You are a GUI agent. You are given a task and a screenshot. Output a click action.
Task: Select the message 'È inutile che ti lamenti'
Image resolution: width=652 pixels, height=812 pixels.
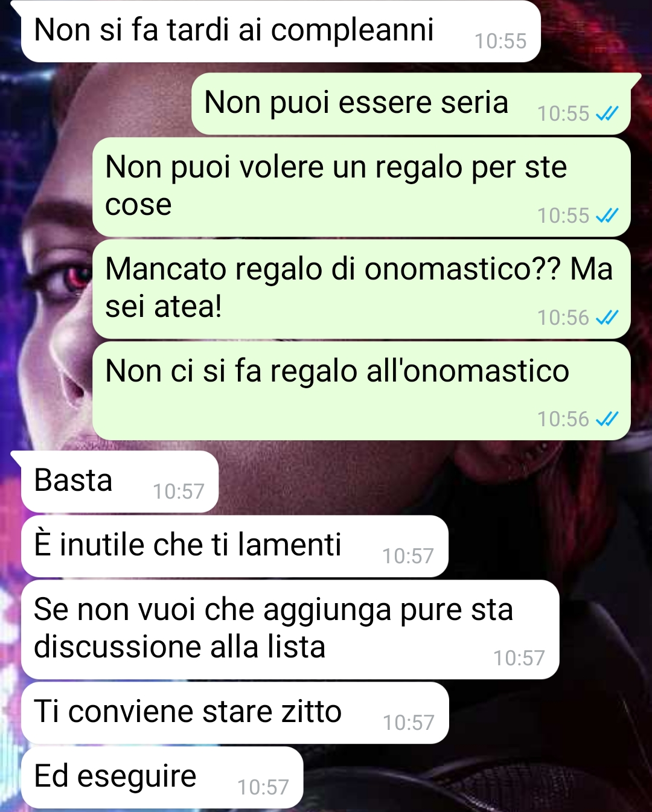coord(235,546)
